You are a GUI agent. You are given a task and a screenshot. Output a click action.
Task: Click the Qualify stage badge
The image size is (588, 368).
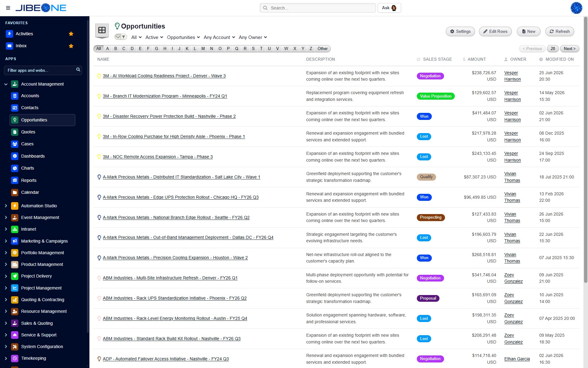(426, 177)
